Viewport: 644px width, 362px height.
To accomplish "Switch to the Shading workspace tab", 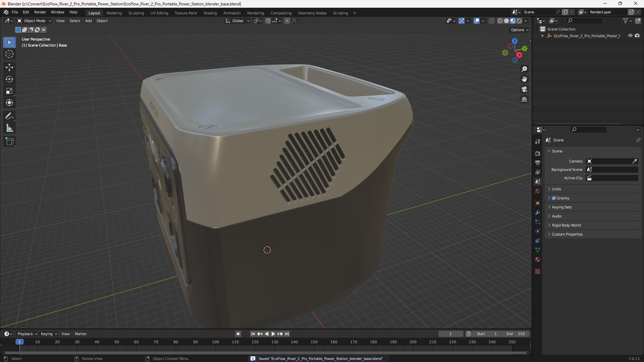I will pyautogui.click(x=210, y=13).
